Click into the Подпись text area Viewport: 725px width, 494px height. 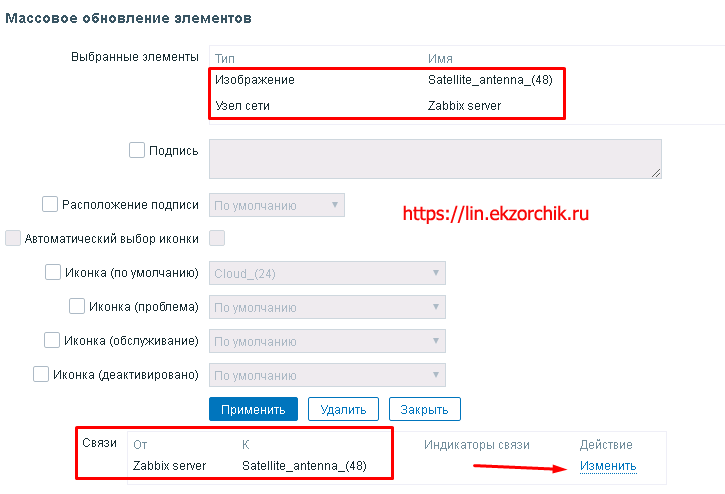[x=436, y=159]
